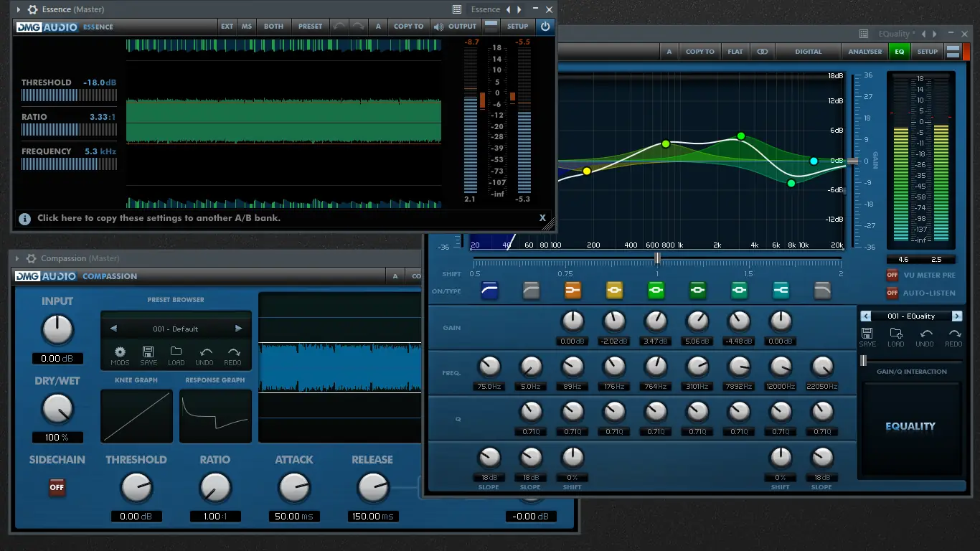Viewport: 980px width, 551px height.
Task: Select the green EQ tab in EQuality
Action: coord(900,52)
